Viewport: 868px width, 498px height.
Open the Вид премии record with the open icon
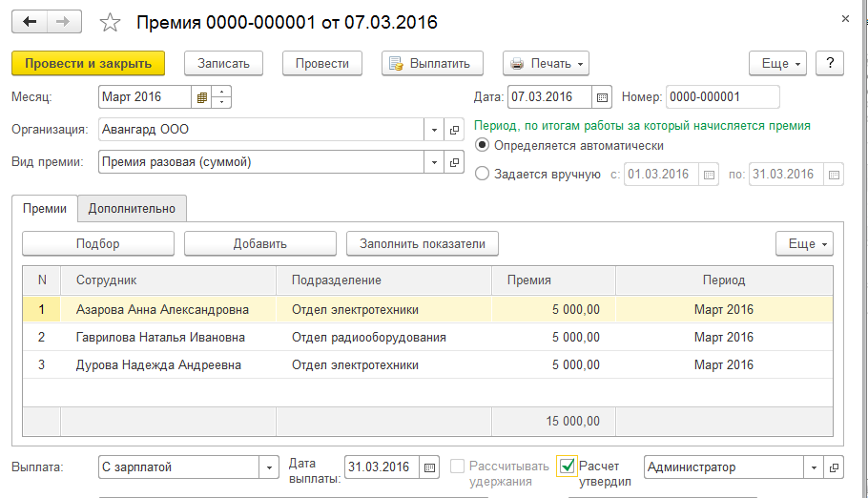point(455,162)
